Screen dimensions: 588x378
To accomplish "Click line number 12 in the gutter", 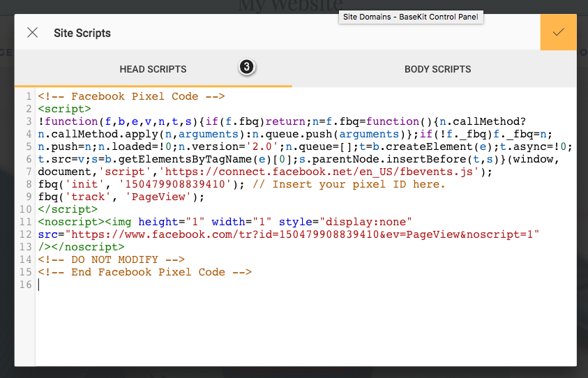I will tap(26, 234).
